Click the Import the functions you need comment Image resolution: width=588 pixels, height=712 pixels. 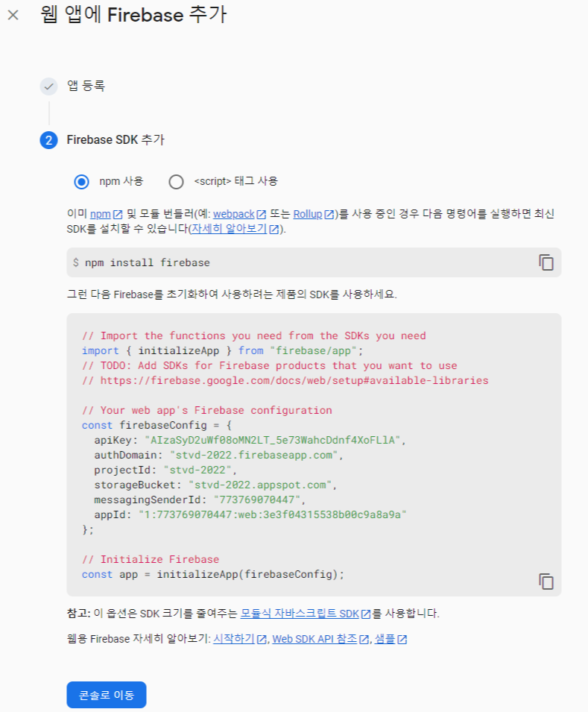(x=254, y=336)
